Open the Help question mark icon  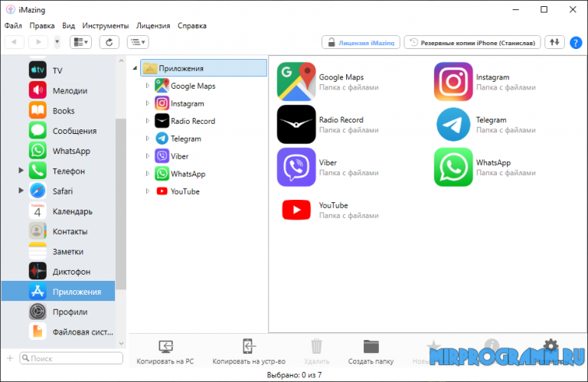(x=576, y=42)
